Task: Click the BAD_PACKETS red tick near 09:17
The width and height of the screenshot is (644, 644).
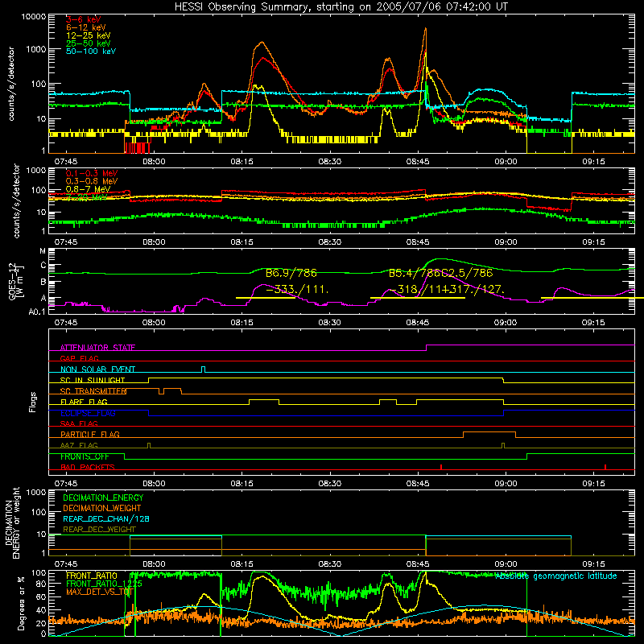Action: (x=605, y=467)
